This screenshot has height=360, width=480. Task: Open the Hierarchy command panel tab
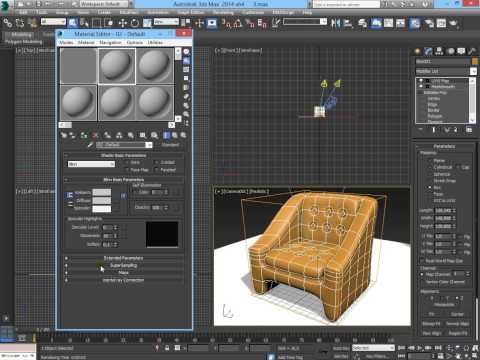click(x=439, y=51)
